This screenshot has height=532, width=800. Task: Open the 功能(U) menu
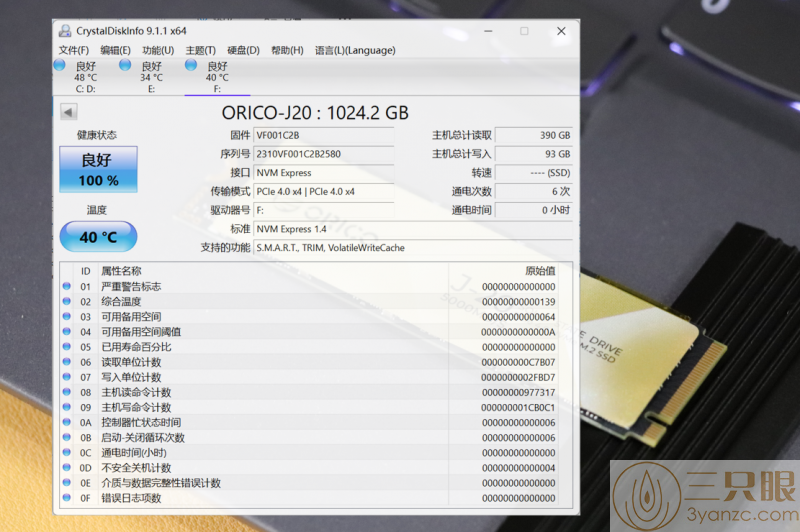(158, 50)
